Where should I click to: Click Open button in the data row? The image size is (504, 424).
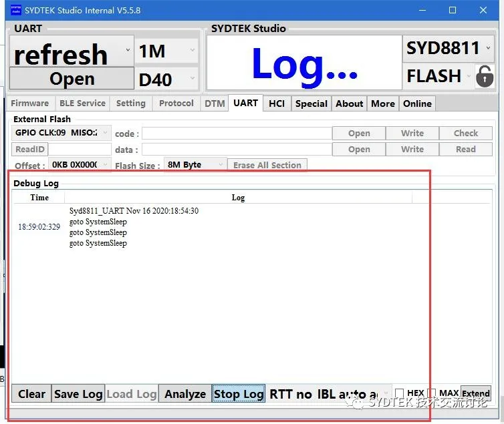(359, 150)
